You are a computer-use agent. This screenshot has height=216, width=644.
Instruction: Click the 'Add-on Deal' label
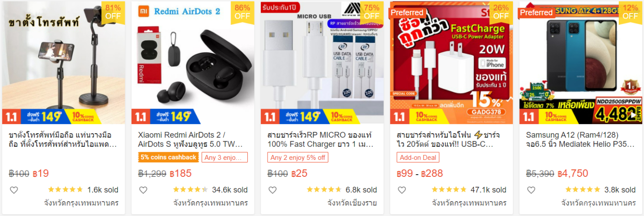pyautogui.click(x=418, y=157)
